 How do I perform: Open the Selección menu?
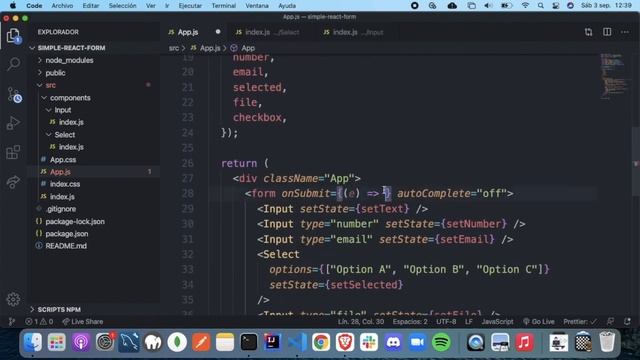click(x=122, y=6)
